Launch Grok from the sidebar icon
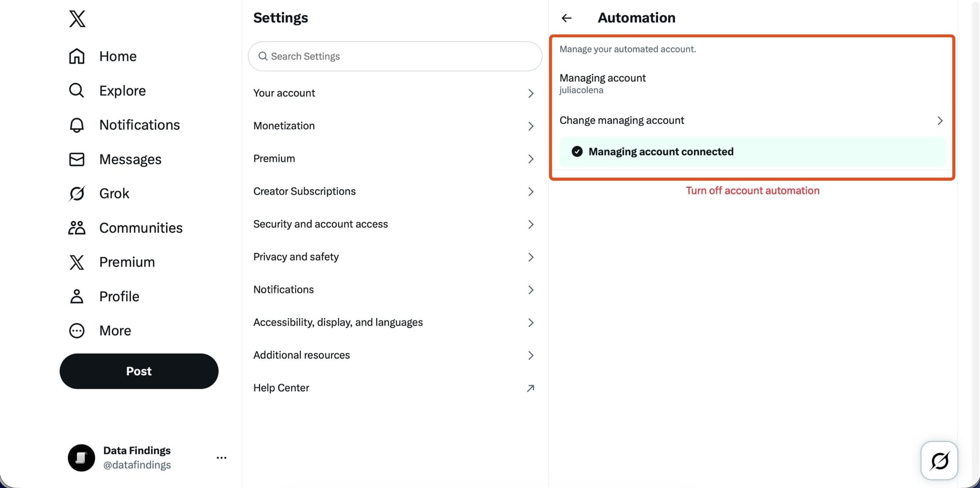The image size is (980, 488). 77,194
